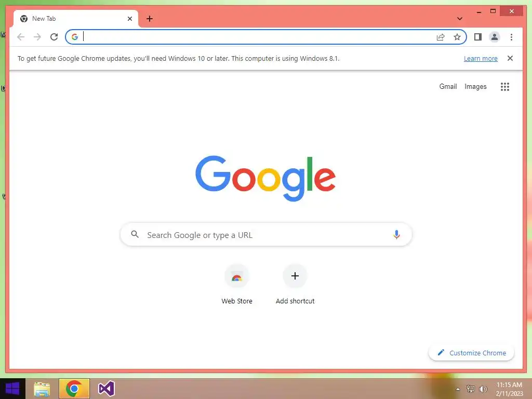Click the forward navigation arrow
532x399 pixels.
(37, 37)
